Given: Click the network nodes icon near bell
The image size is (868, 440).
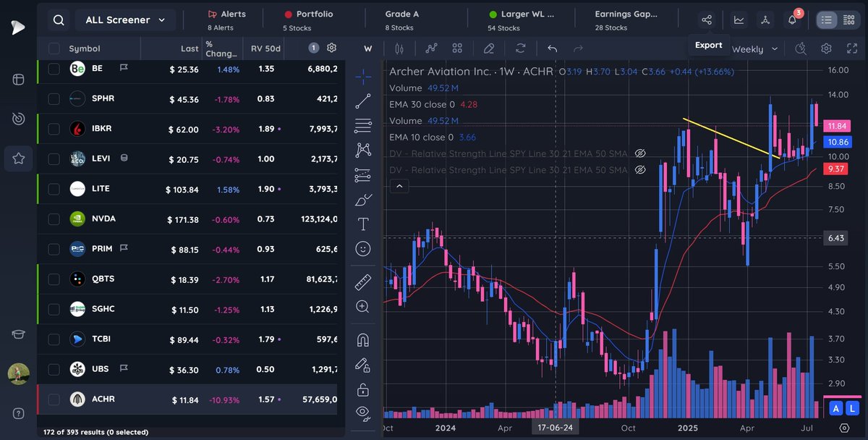Looking at the screenshot, I should coord(765,20).
